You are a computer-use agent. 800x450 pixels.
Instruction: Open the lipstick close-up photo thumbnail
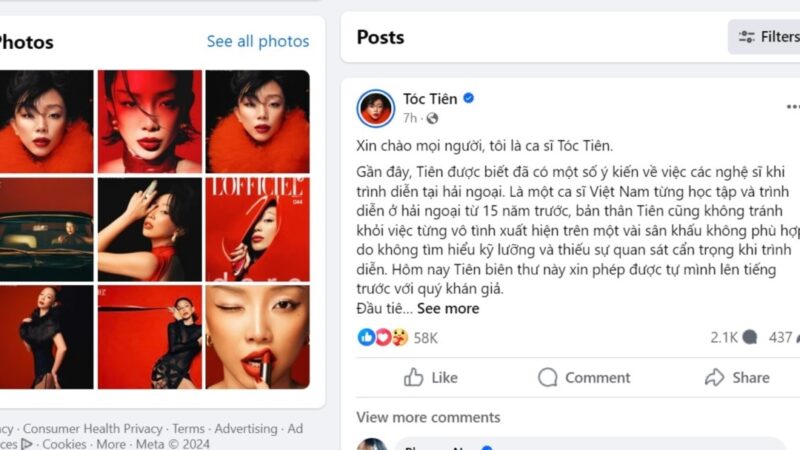[258, 337]
